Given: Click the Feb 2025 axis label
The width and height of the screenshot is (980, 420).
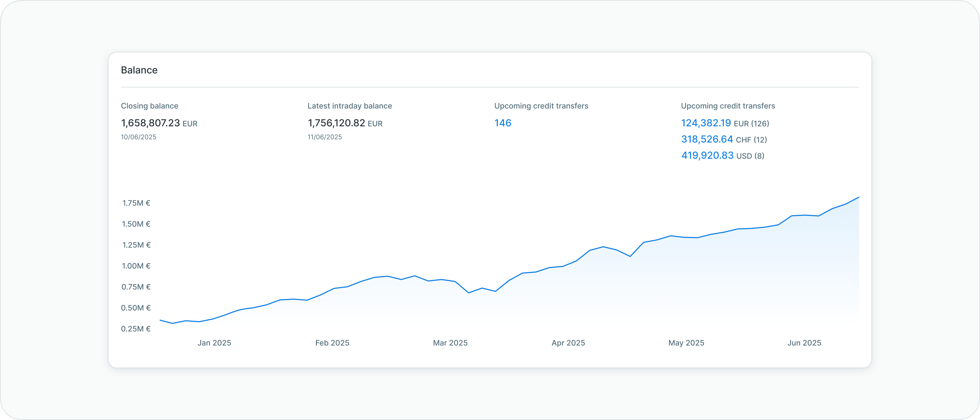Looking at the screenshot, I should [332, 343].
